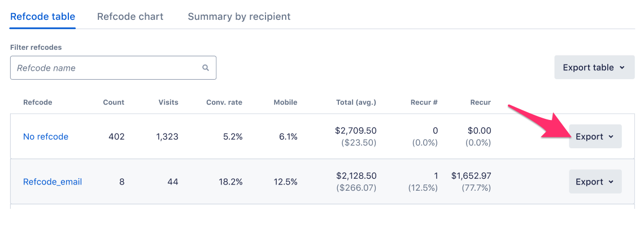Sort by the Total (avg.) column header

point(355,102)
